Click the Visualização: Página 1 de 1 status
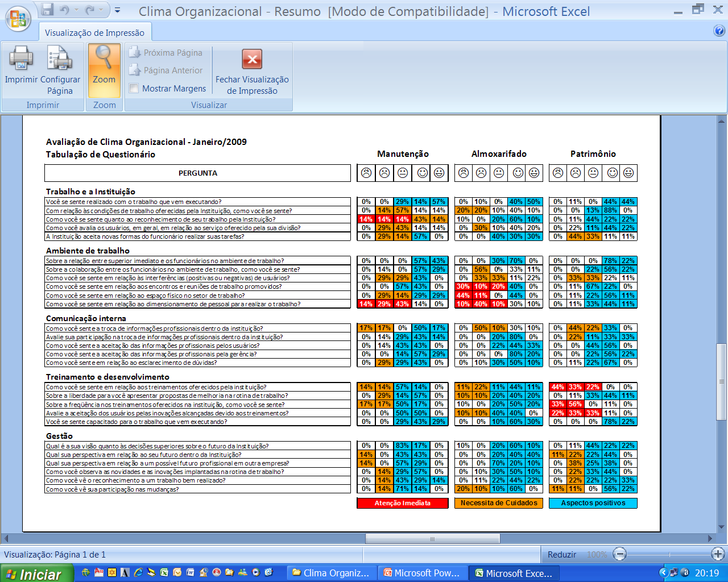Image resolution: width=728 pixels, height=582 pixels. tap(55, 555)
